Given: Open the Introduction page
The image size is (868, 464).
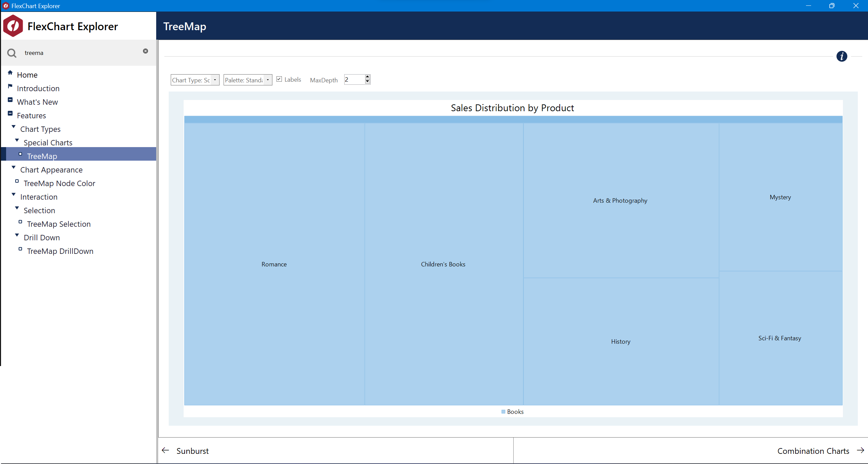Looking at the screenshot, I should click(38, 88).
